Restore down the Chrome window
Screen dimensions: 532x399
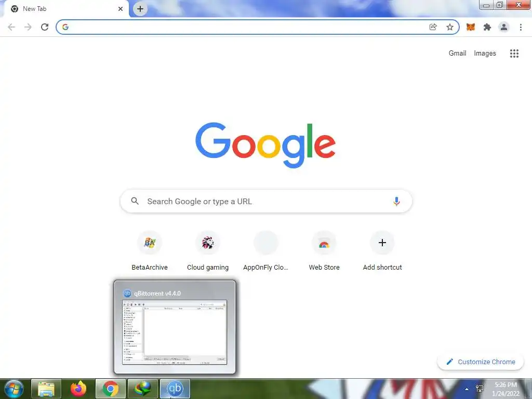(x=500, y=5)
